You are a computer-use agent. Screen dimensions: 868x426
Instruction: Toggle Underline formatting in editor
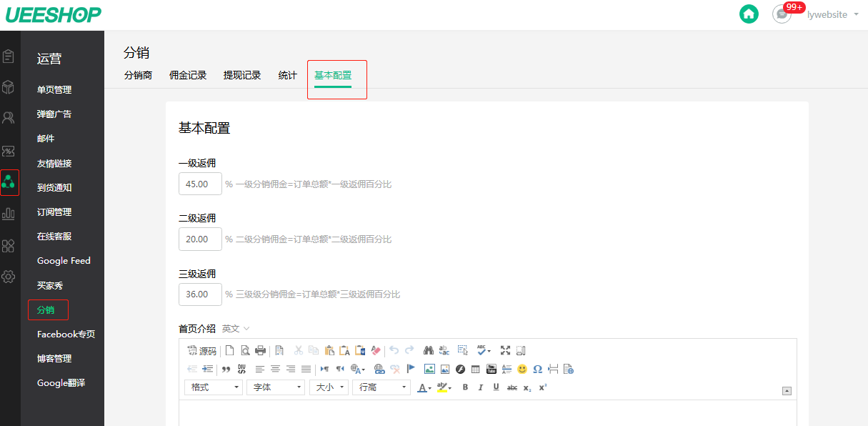tap(496, 387)
